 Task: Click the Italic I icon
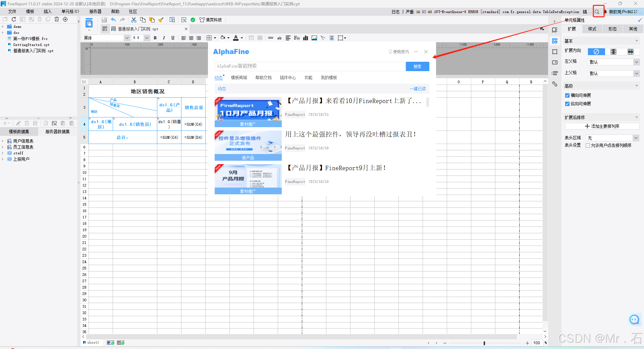point(164,38)
